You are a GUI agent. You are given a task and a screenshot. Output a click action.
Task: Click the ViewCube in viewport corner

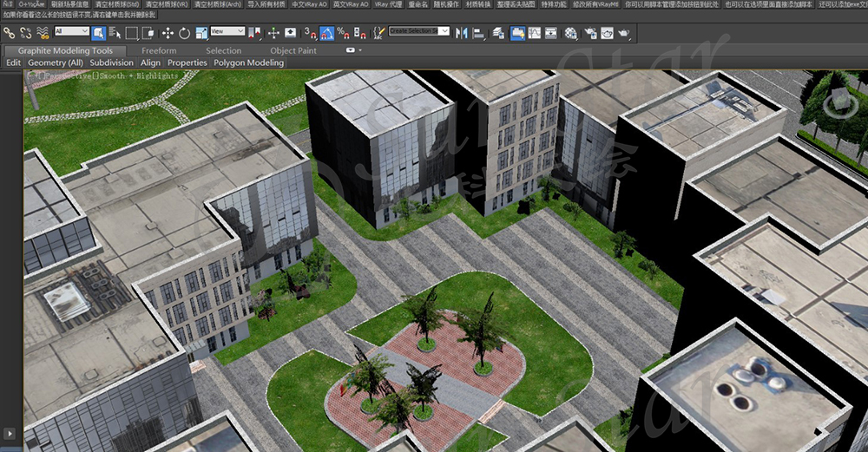[839, 103]
